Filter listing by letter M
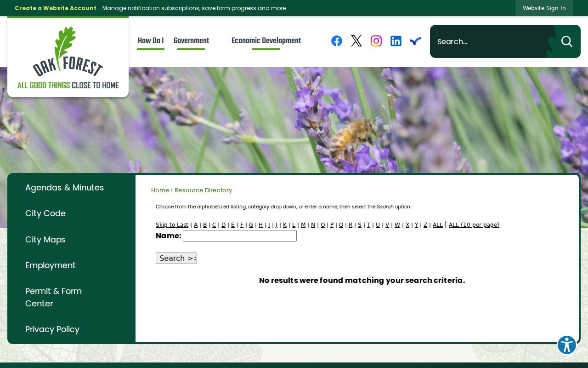Viewport: 588px width, 368px height. (x=303, y=225)
